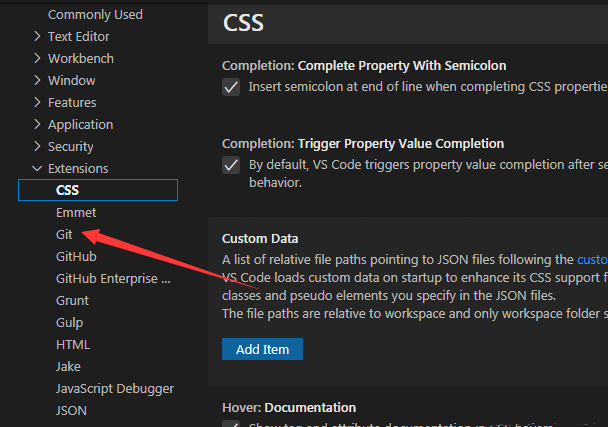Image resolution: width=608 pixels, height=427 pixels.
Task: Open JavaScript Debugger settings
Action: [x=115, y=389]
